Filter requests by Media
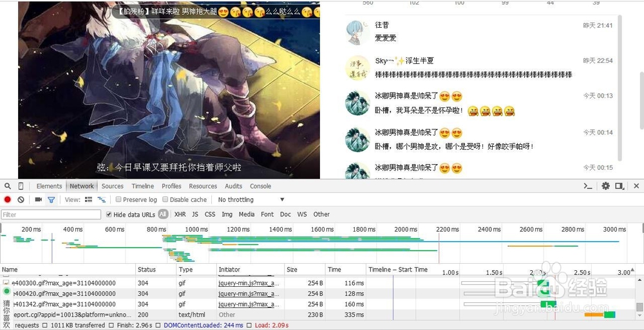 [247, 214]
